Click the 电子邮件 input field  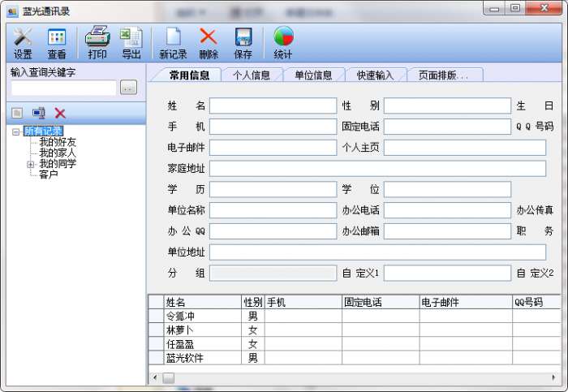273,148
